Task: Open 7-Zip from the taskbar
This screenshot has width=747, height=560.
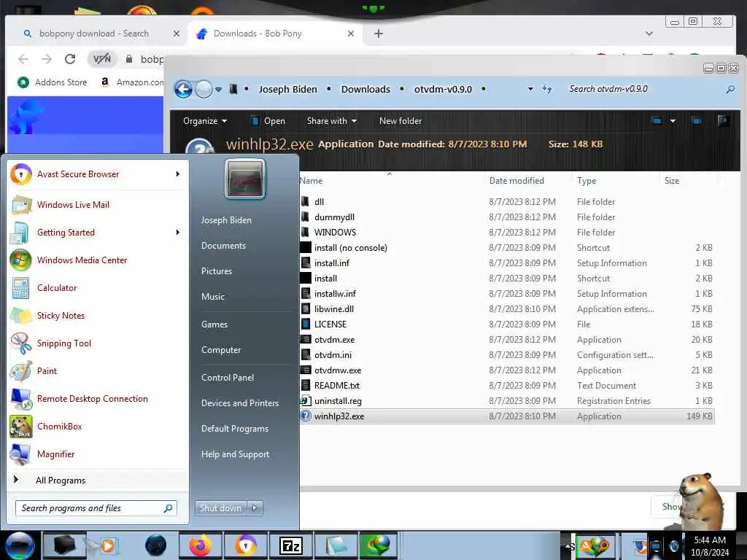Action: pos(290,545)
